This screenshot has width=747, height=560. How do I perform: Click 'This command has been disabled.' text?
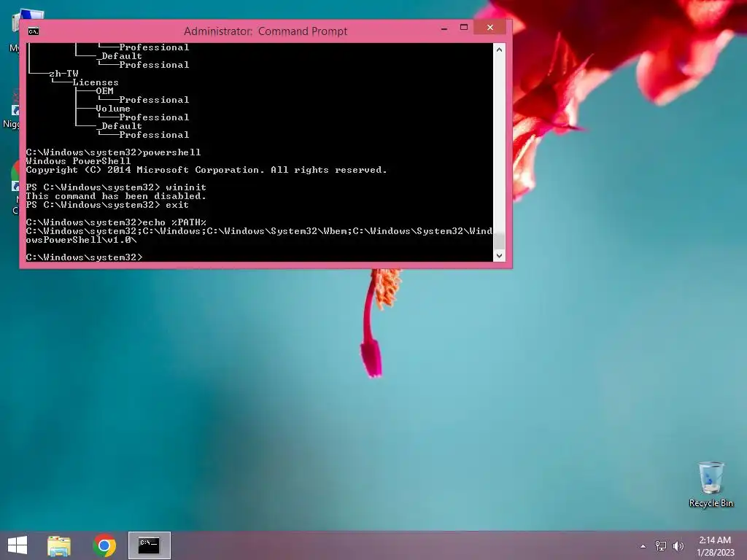[x=116, y=196]
